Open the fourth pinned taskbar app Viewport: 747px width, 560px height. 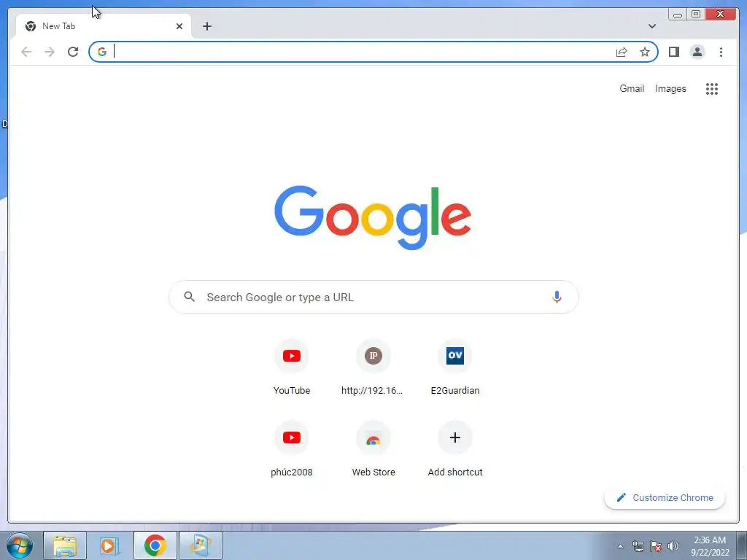pyautogui.click(x=201, y=545)
